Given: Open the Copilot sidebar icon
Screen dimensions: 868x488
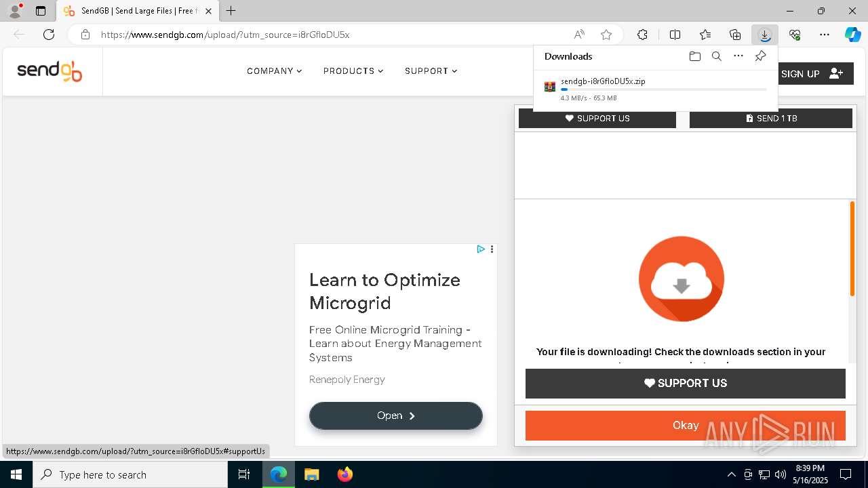Looking at the screenshot, I should 852,35.
